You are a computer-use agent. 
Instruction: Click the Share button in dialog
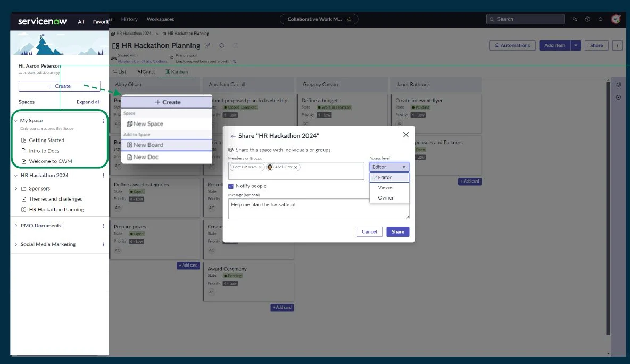tap(398, 232)
